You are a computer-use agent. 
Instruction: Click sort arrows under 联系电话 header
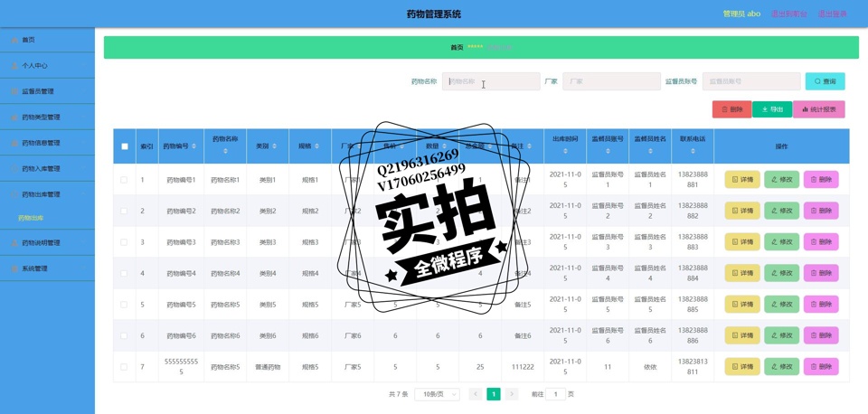coord(693,152)
